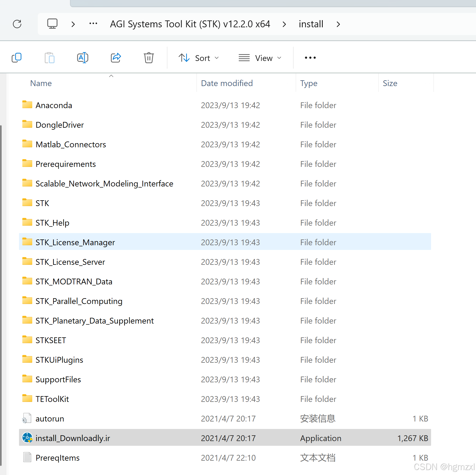Click the Copy toolbar icon
This screenshot has width=476, height=475.
click(x=17, y=58)
